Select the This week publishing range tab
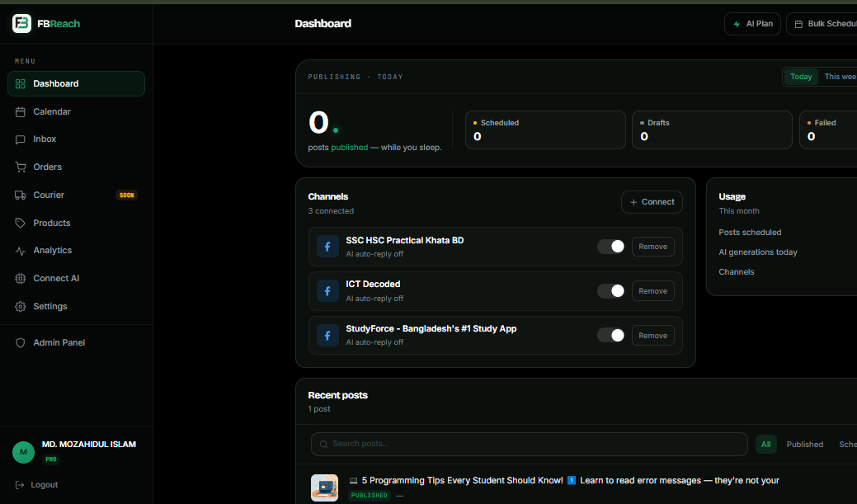Image resolution: width=857 pixels, height=504 pixels. (840, 77)
